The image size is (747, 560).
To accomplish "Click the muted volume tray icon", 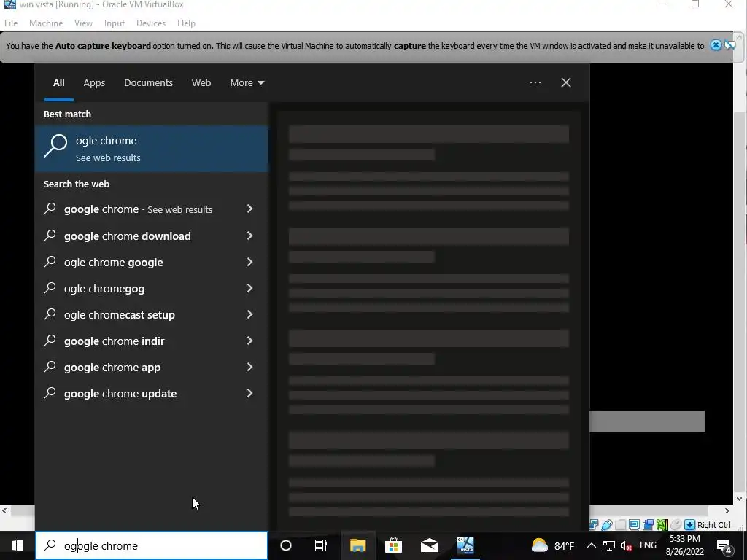I will [x=627, y=545].
